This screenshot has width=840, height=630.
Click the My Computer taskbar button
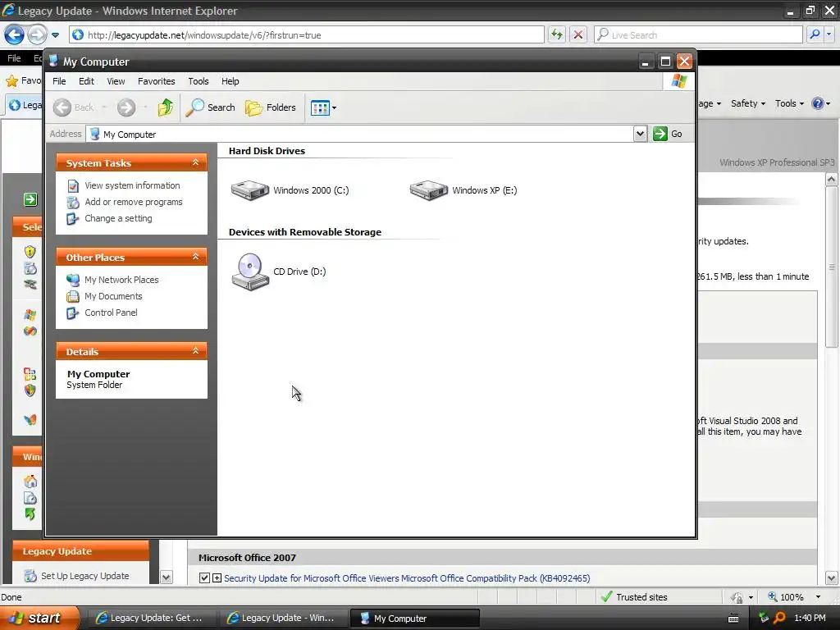pyautogui.click(x=414, y=619)
